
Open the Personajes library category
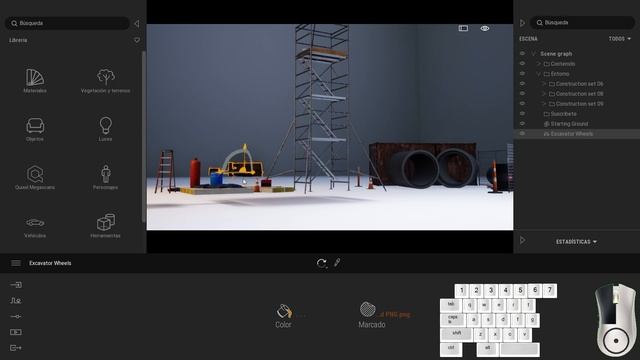(x=105, y=177)
